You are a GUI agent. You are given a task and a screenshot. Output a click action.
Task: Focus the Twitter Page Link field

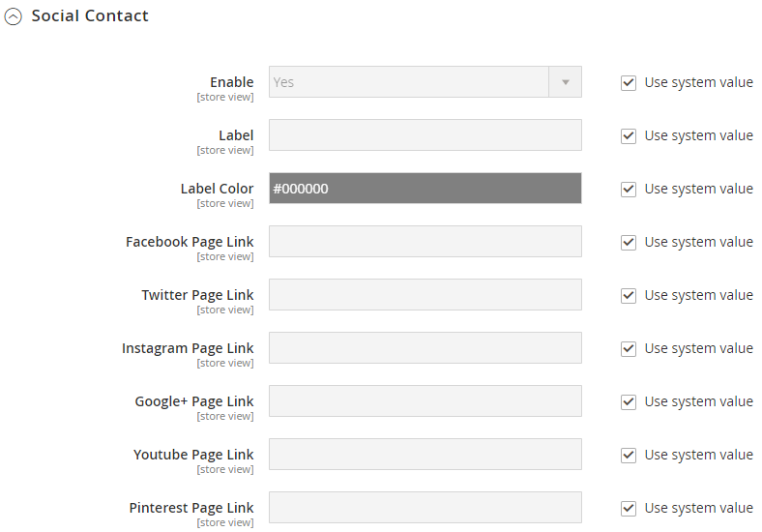[x=425, y=295]
